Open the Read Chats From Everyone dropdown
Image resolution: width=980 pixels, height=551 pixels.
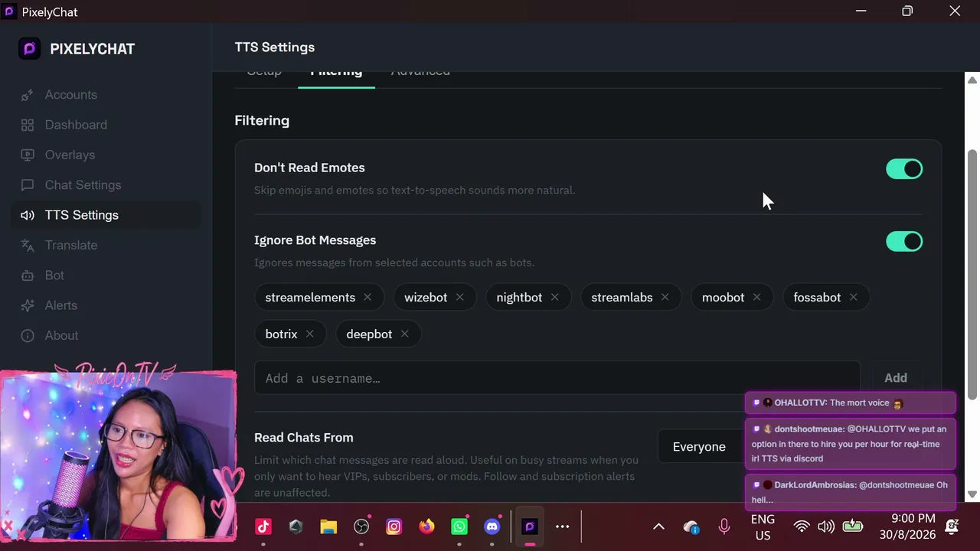pos(701,447)
